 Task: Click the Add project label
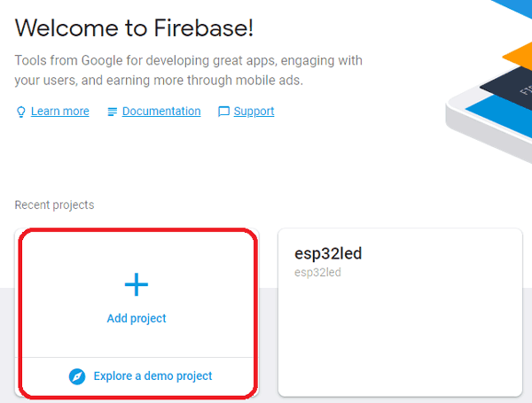click(137, 318)
